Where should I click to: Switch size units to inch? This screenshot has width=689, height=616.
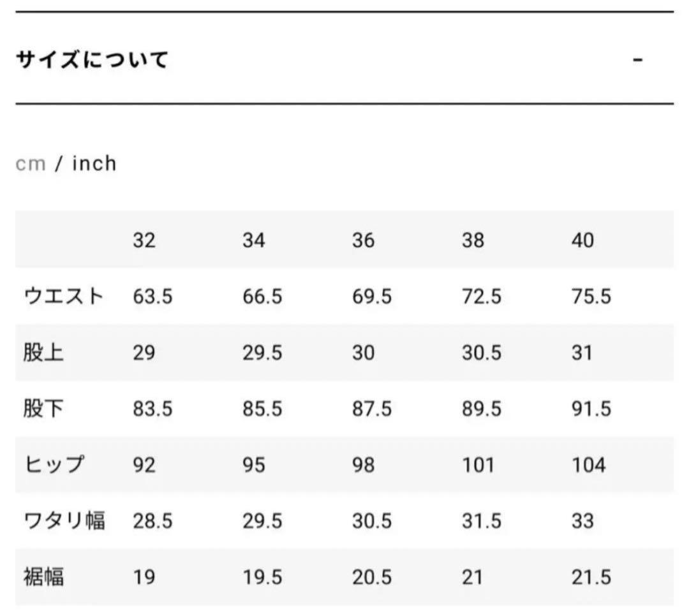[94, 163]
